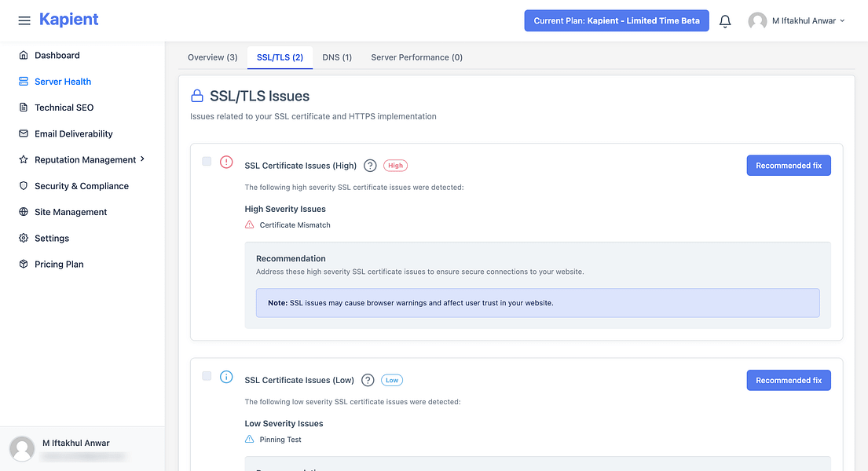Viewport: 868px width, 471px height.
Task: Click the Certificate Mismatch text
Action: [x=295, y=225]
